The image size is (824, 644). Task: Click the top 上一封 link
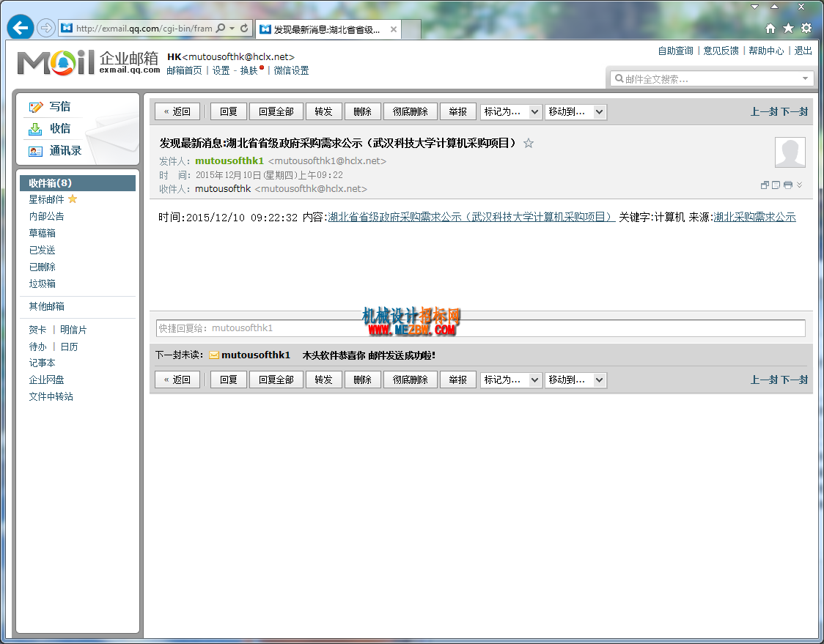click(x=764, y=112)
